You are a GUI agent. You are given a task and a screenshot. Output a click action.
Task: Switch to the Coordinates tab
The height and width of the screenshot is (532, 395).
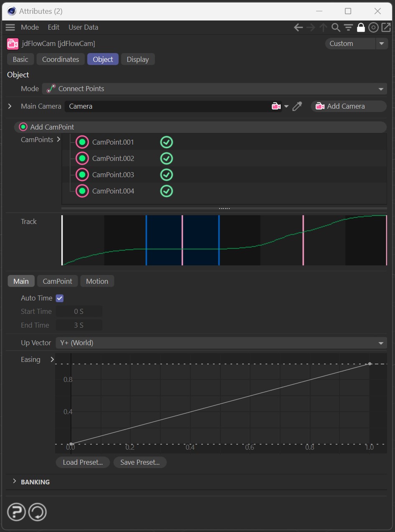(61, 59)
